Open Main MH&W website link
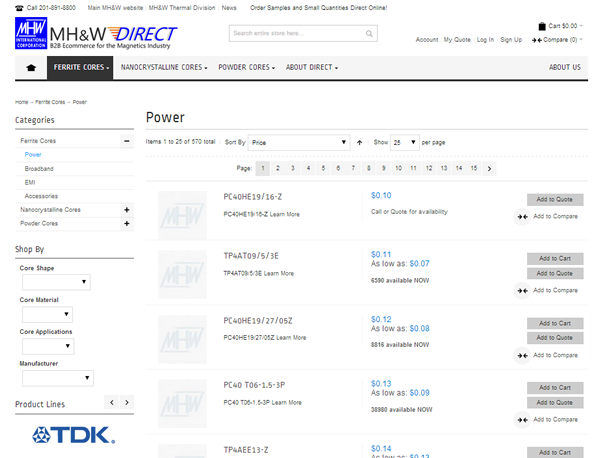Viewport: 600px width, 458px height. 115,8
